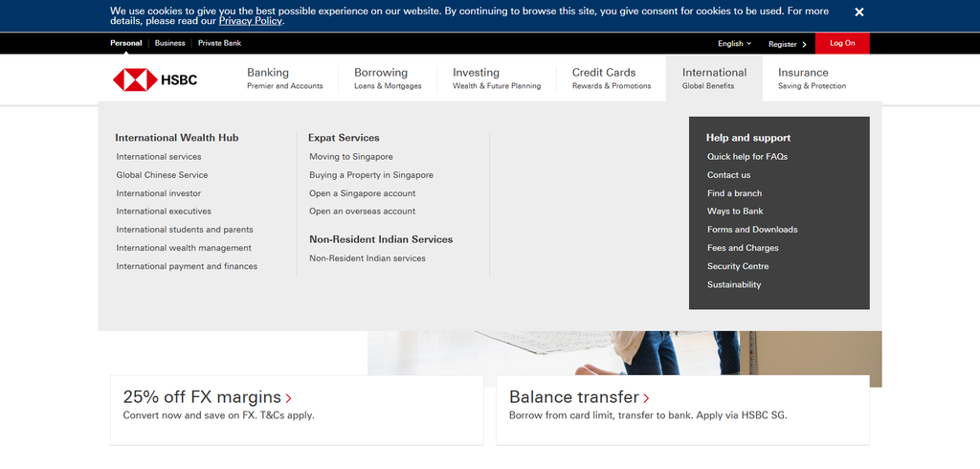Open Quick help for FAQs
The image size is (980, 469).
point(747,157)
